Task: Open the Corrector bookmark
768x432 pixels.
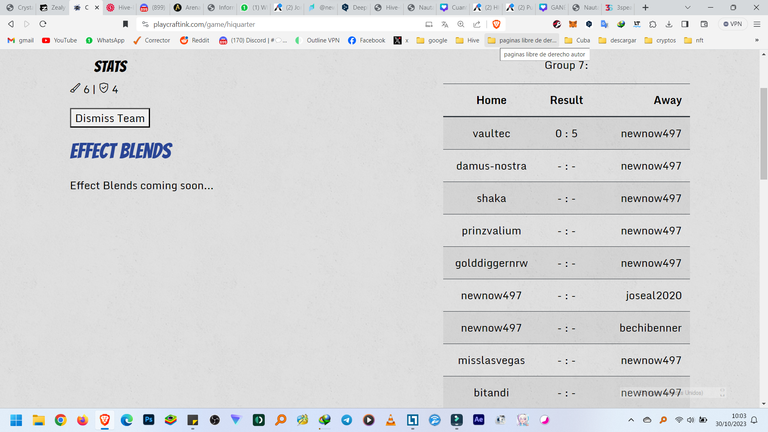Action: tap(151, 40)
